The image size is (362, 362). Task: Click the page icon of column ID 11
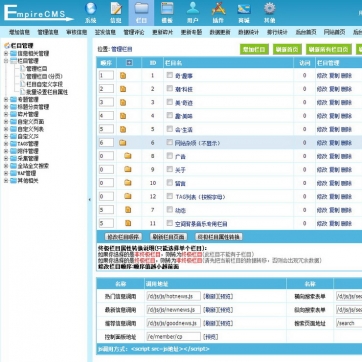(x=128, y=223)
